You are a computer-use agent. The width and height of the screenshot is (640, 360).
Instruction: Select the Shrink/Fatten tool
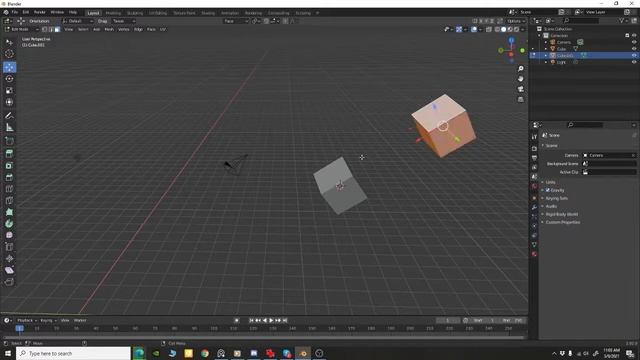pos(9,258)
